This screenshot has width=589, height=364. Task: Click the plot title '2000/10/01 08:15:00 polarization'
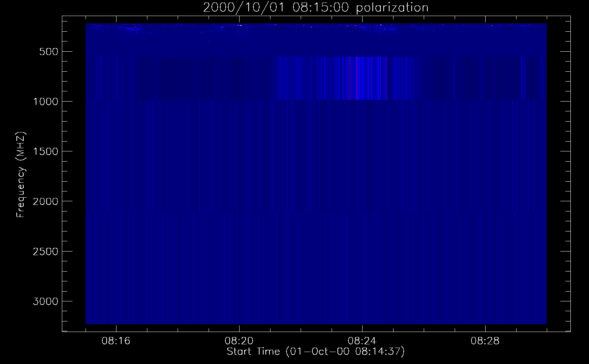[316, 7]
